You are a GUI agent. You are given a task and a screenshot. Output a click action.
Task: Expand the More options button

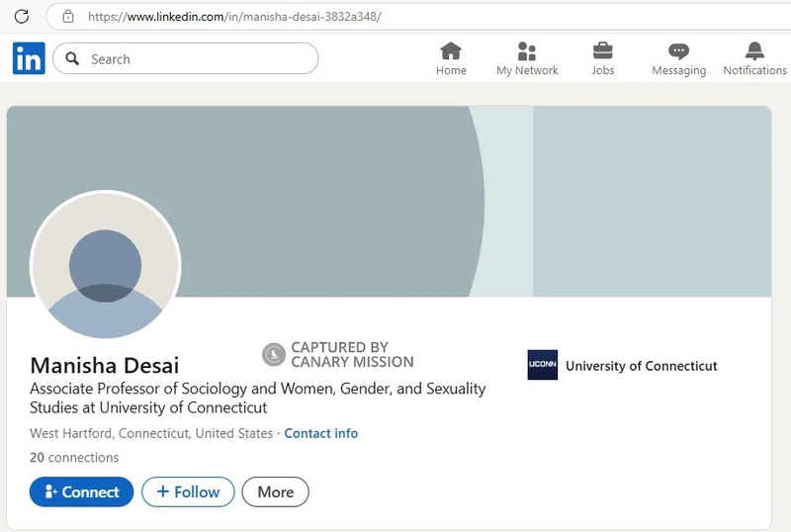[275, 491]
